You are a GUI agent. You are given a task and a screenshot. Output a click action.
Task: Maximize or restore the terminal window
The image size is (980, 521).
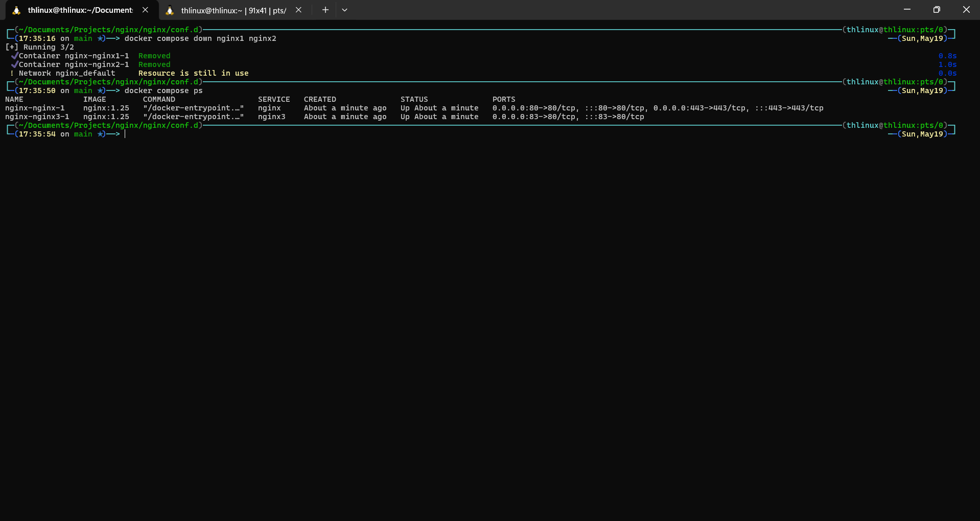tap(937, 10)
